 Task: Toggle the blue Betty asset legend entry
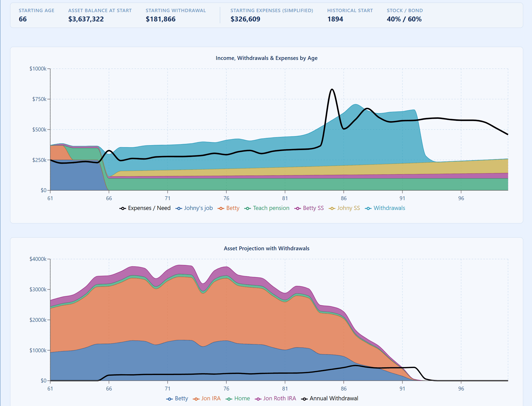click(x=181, y=399)
